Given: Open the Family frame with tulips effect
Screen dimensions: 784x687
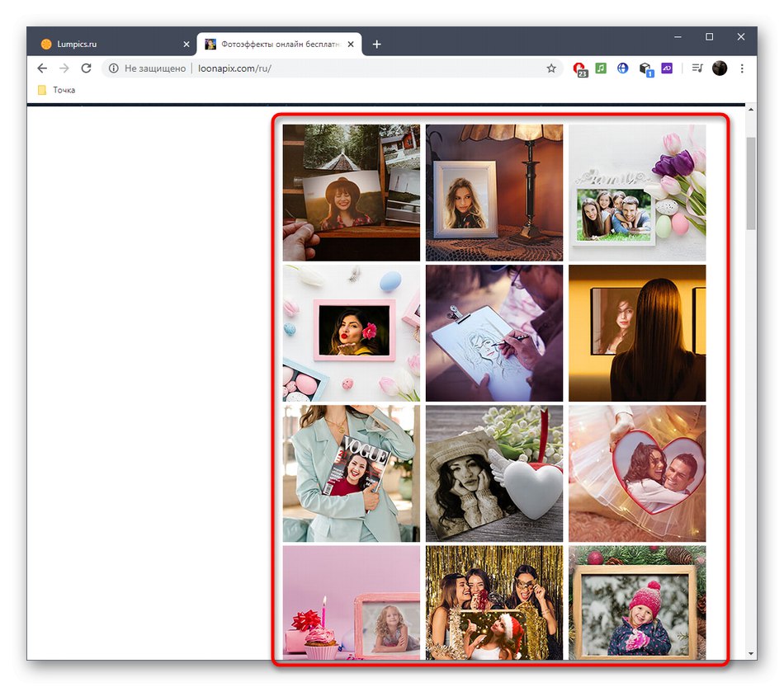Looking at the screenshot, I should coord(637,193).
